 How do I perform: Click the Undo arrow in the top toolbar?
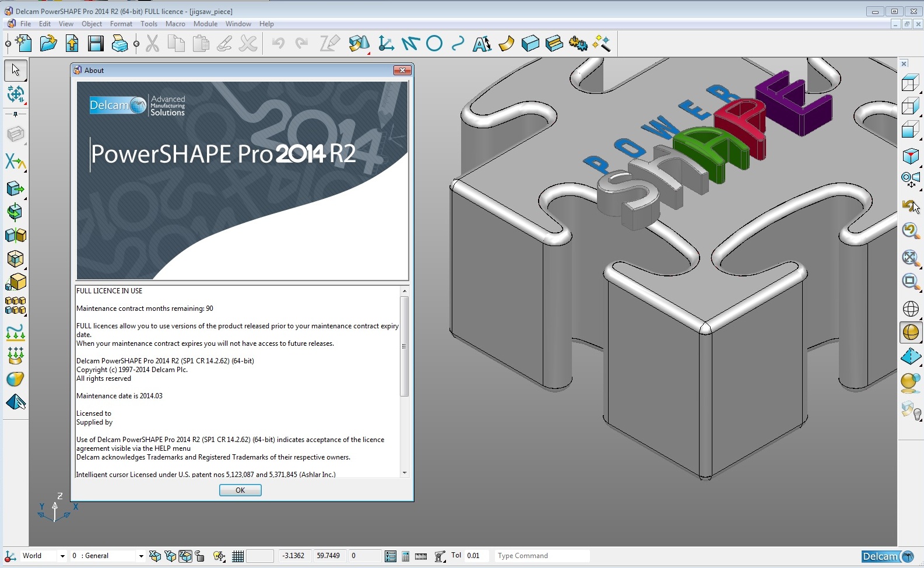pos(278,43)
